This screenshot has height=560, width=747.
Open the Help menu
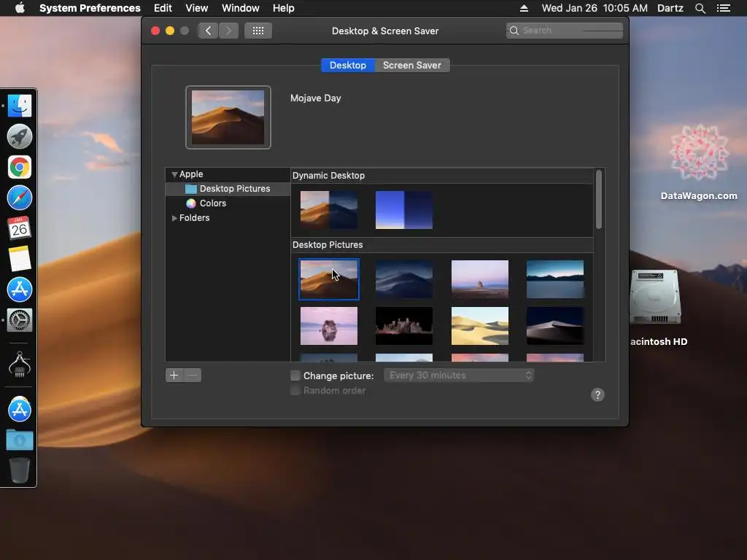point(284,8)
